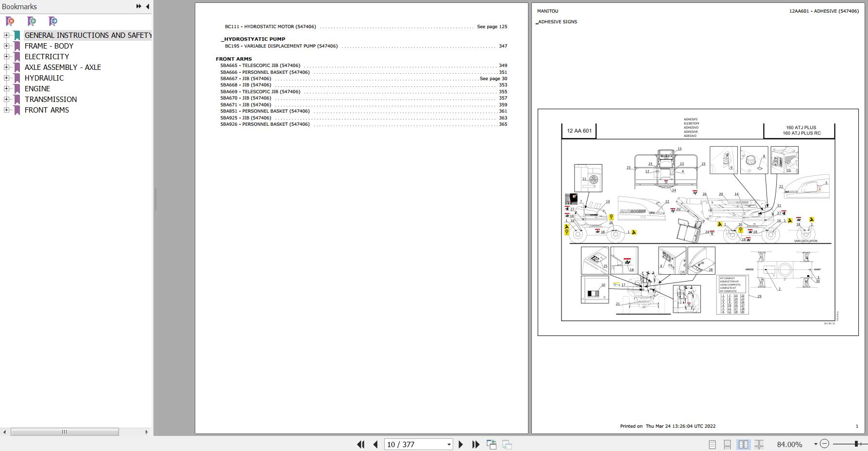Select the ELECTRICITY bookmark
Image resolution: width=868 pixels, height=451 pixels.
(x=47, y=57)
